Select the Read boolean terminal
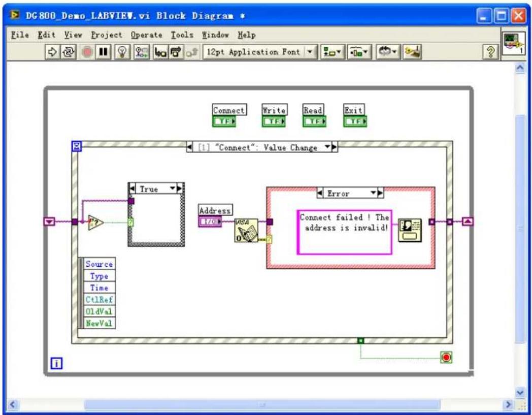The height and width of the screenshot is (415, 532). [x=314, y=121]
